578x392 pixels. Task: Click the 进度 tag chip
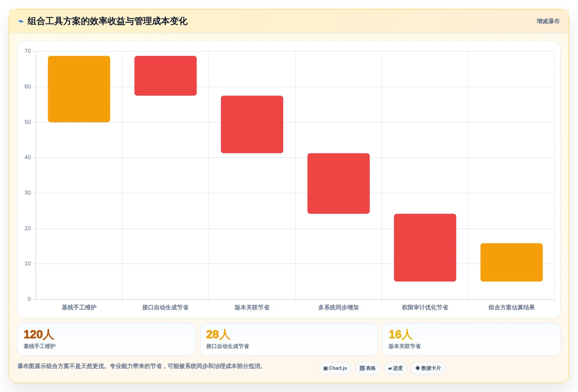pyautogui.click(x=395, y=368)
